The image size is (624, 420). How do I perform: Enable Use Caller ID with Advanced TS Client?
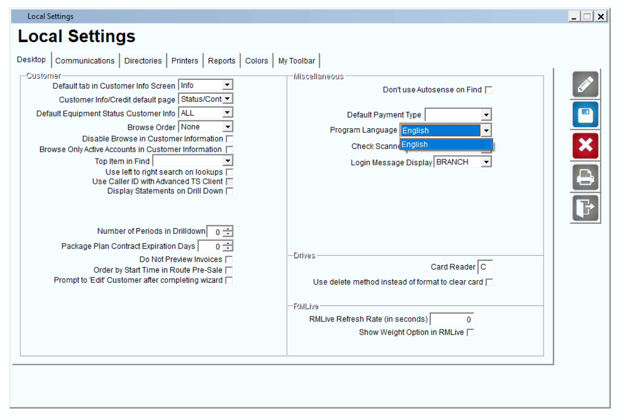229,182
